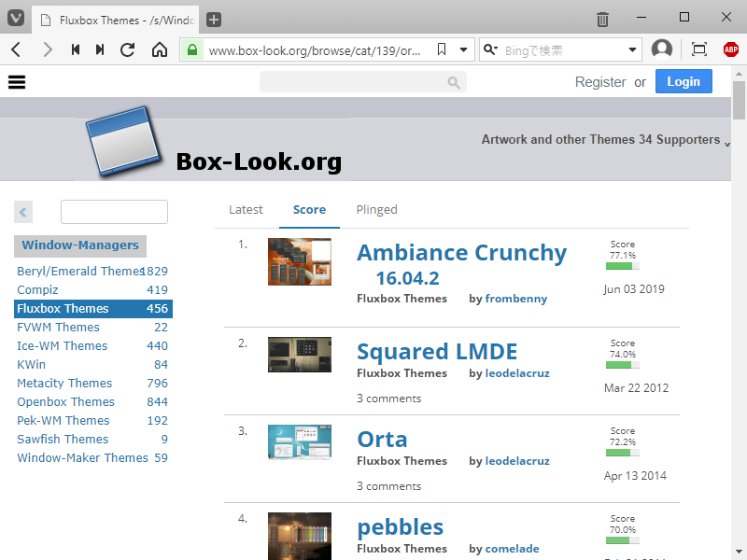Go forward one page
Screen dimensions: 747x560
[47, 49]
